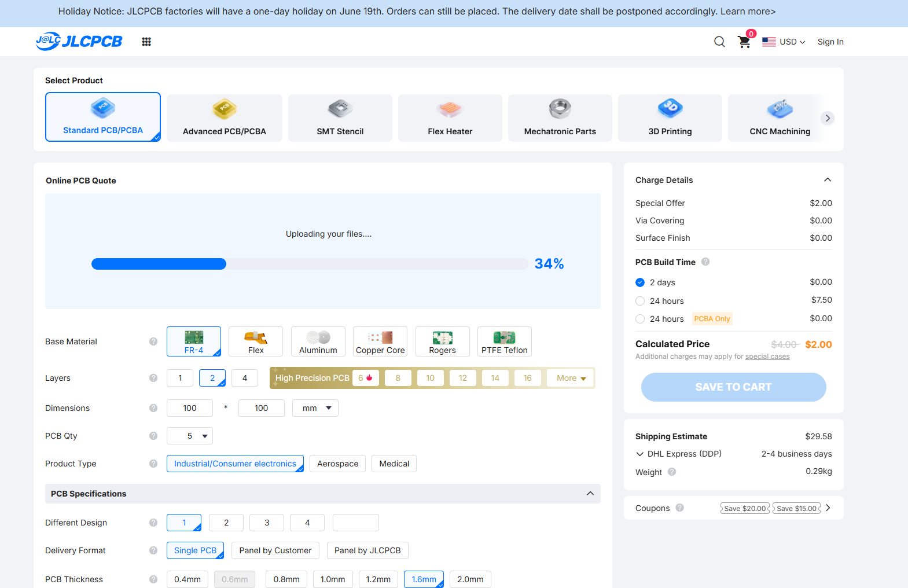Select Medical product type
This screenshot has width=908, height=588.
(x=394, y=464)
